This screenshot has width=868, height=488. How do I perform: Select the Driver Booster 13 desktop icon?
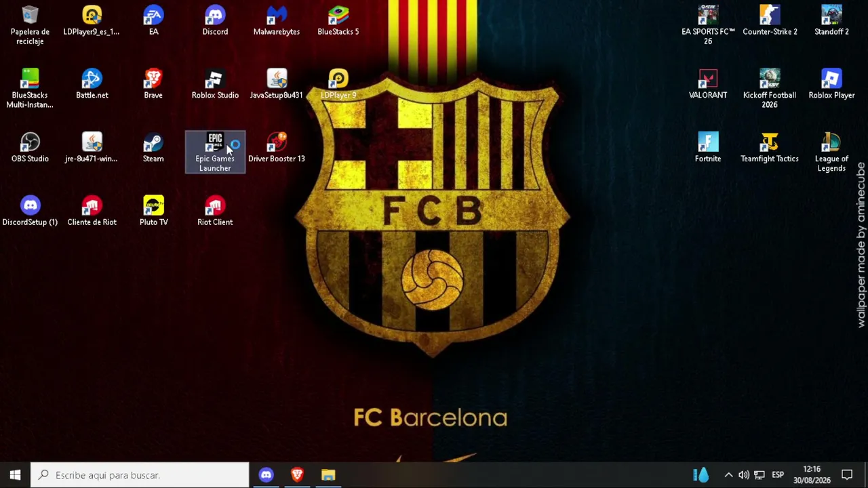click(277, 148)
